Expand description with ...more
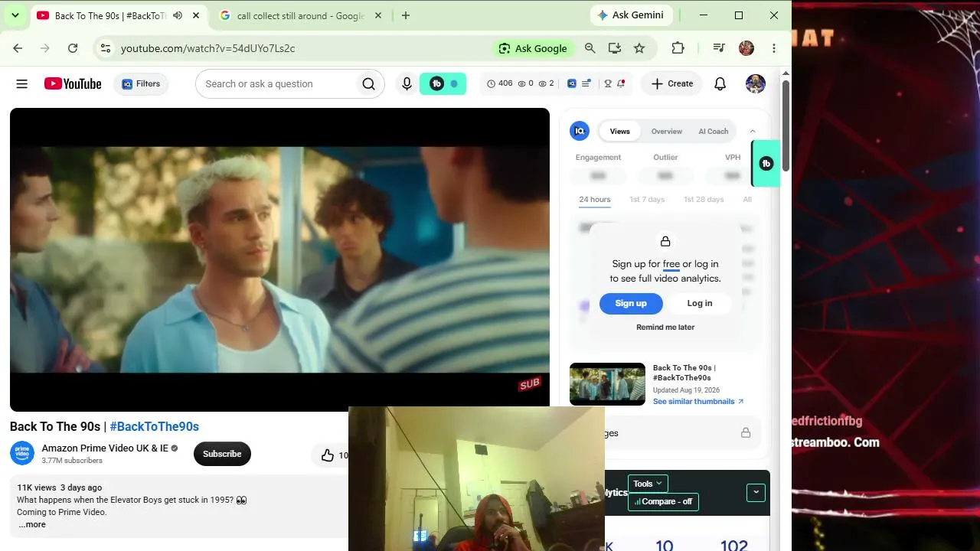The width and height of the screenshot is (980, 551). [x=32, y=525]
